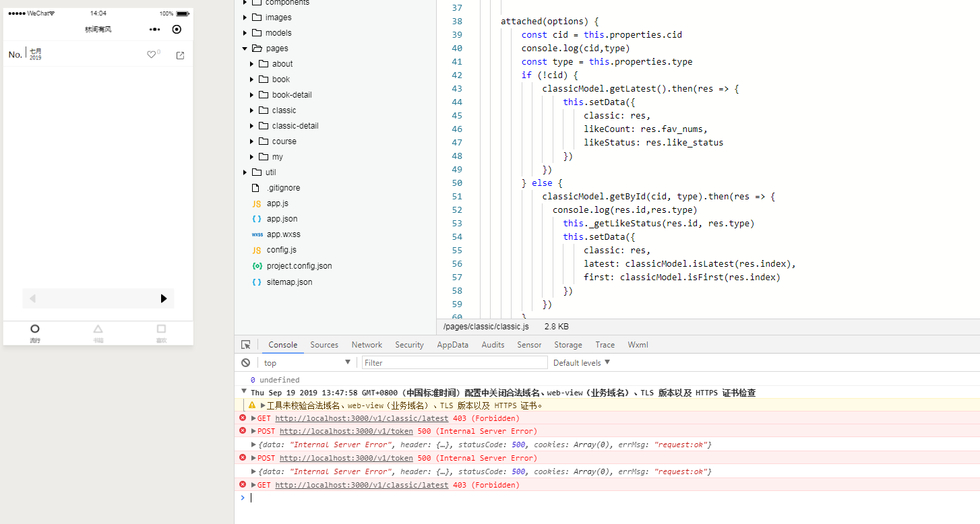Click the heart like icon in simulator
This screenshot has width=980, height=524.
[x=151, y=55]
